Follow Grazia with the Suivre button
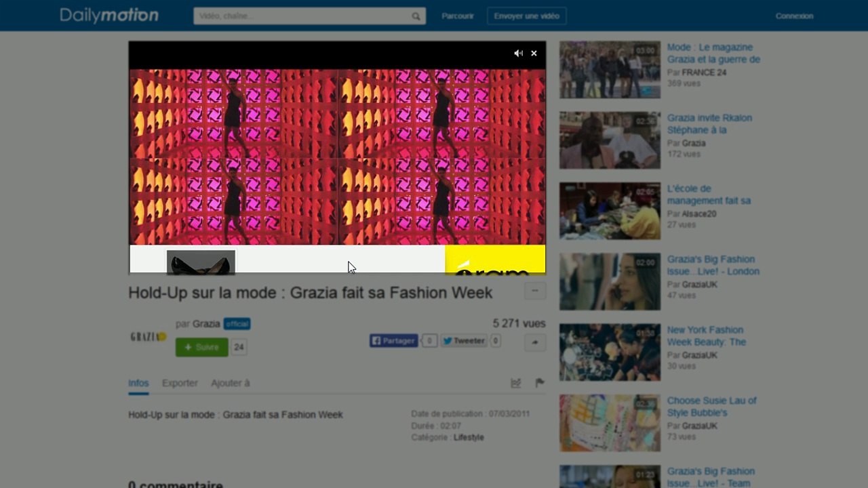 pos(201,347)
